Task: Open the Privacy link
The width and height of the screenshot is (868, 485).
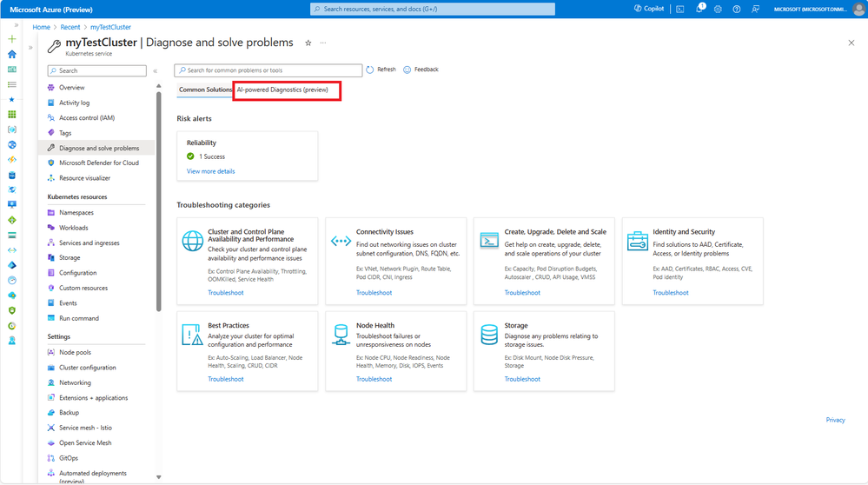Action: [x=835, y=420]
